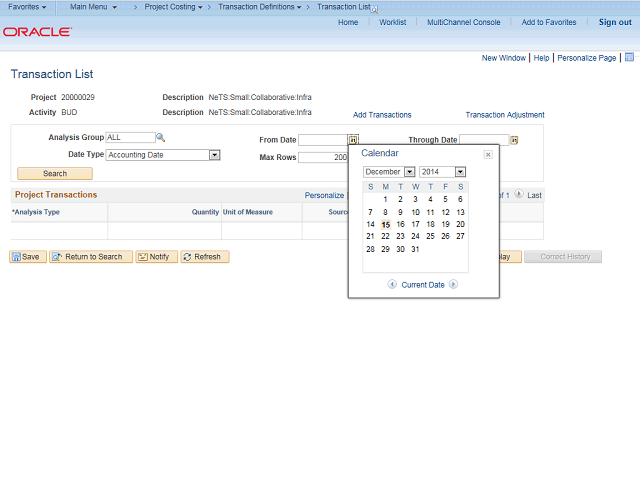Image resolution: width=640 pixels, height=480 pixels.
Task: Click the From Date input field
Action: (323, 140)
